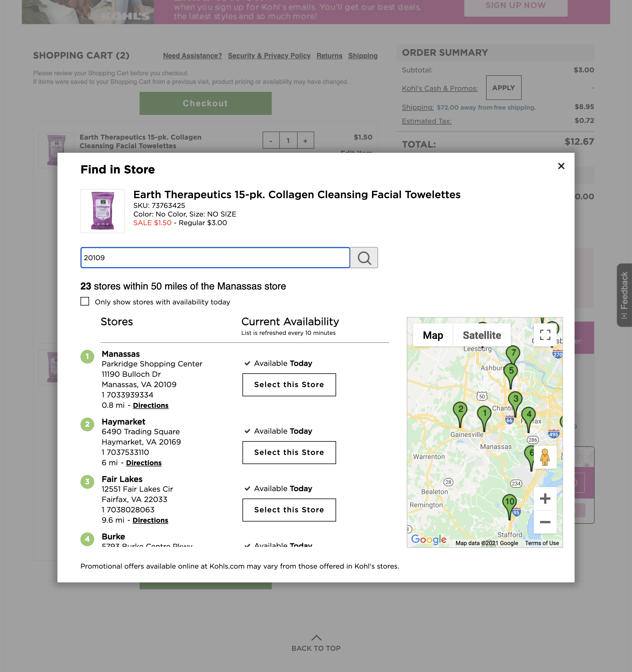The width and height of the screenshot is (632, 672).
Task: Enable only stores with availability today
Action: (85, 301)
